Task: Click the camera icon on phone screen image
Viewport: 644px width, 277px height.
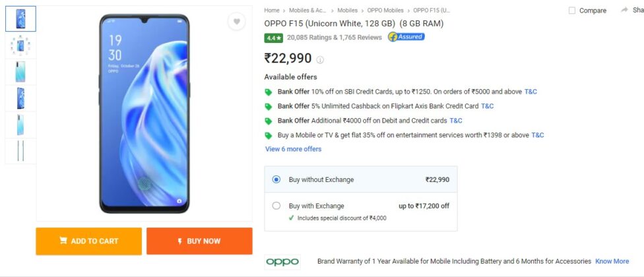Action: (x=179, y=201)
